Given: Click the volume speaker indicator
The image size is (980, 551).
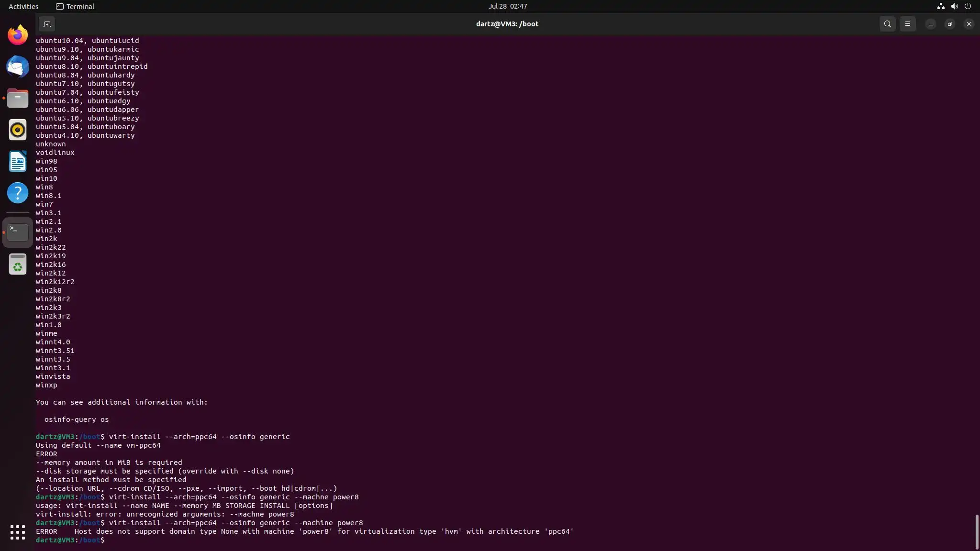Looking at the screenshot, I should tap(954, 6).
